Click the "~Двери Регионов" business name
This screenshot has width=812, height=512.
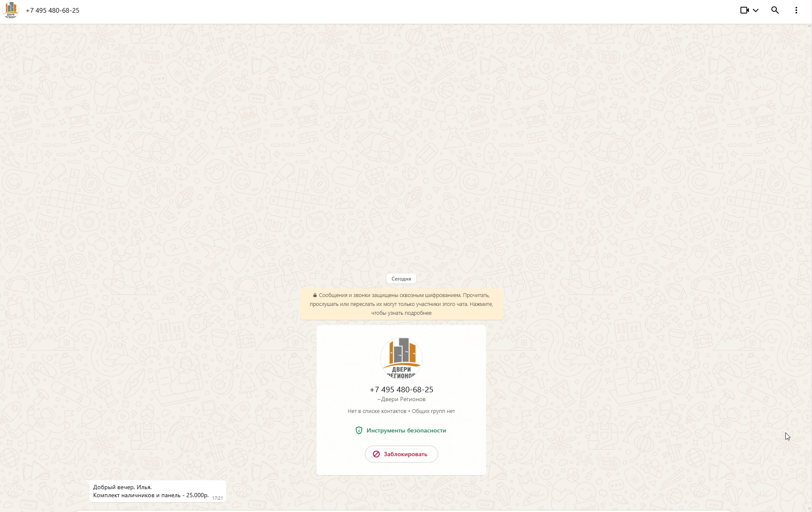[401, 399]
